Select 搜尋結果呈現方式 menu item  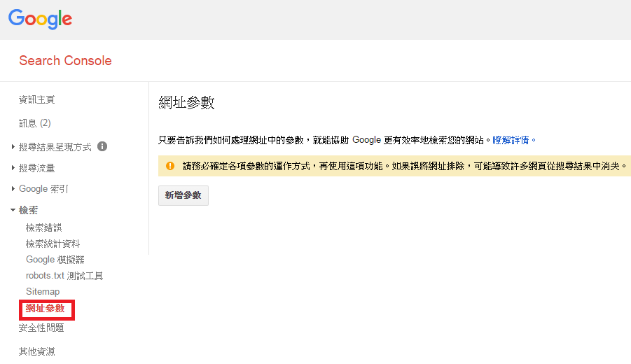click(x=55, y=147)
